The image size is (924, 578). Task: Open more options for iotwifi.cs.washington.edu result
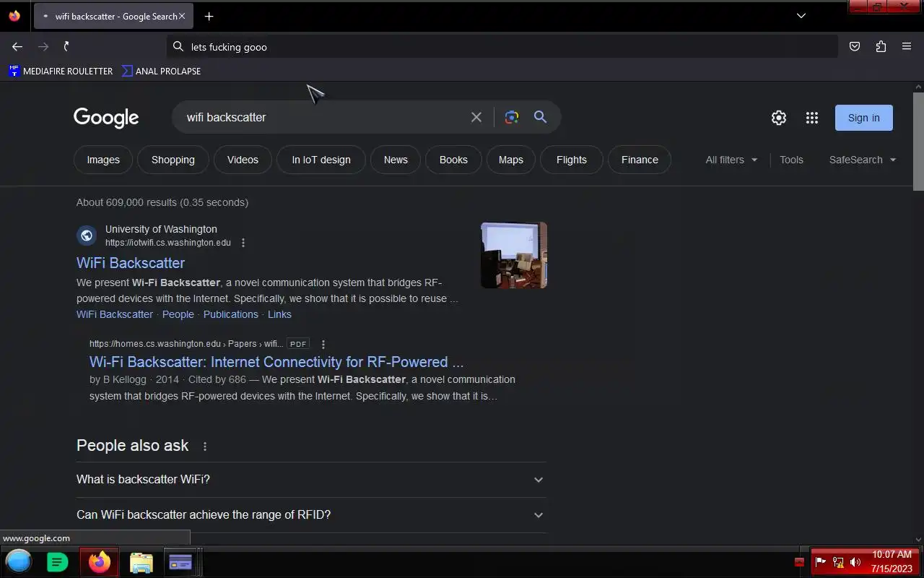point(243,243)
